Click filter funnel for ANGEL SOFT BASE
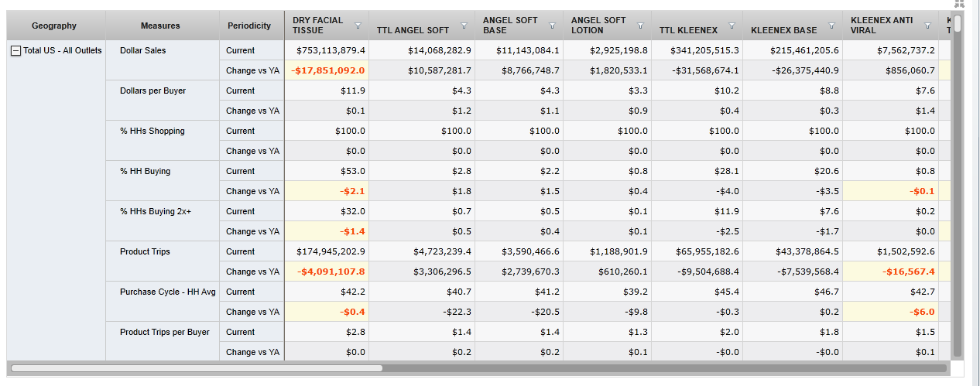This screenshot has width=980, height=386. click(x=552, y=26)
